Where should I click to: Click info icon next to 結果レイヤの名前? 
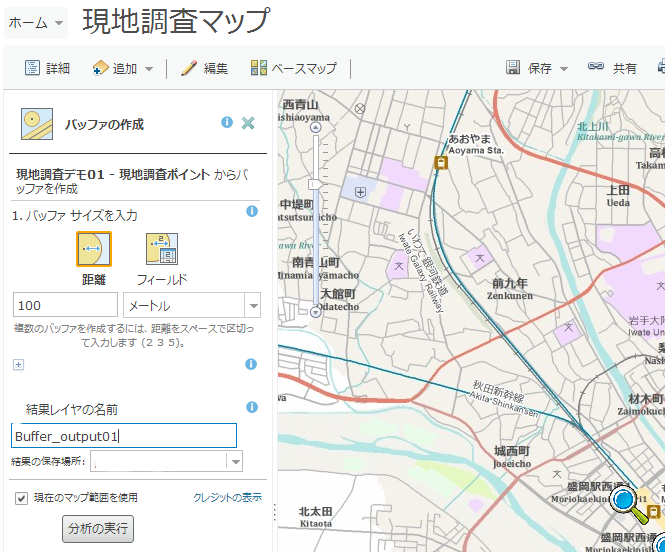tap(252, 407)
